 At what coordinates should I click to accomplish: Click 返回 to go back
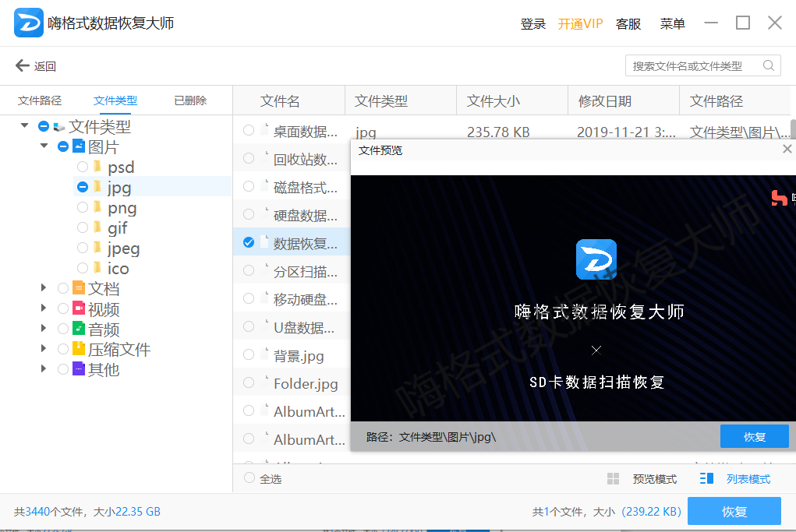pyautogui.click(x=44, y=66)
